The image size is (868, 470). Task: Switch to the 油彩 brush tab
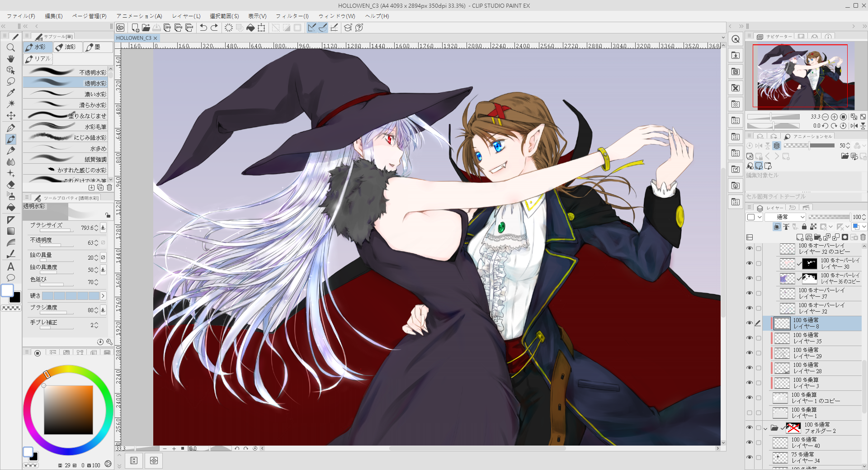coord(68,47)
